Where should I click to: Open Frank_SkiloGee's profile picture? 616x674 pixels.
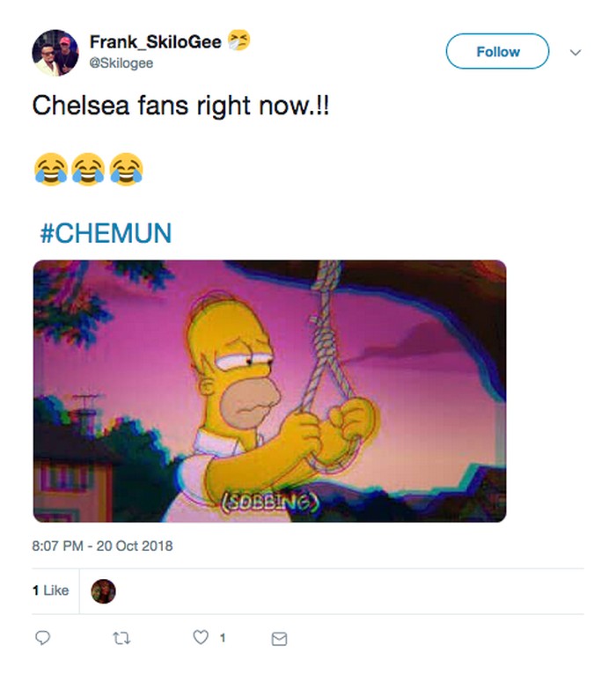tap(55, 53)
